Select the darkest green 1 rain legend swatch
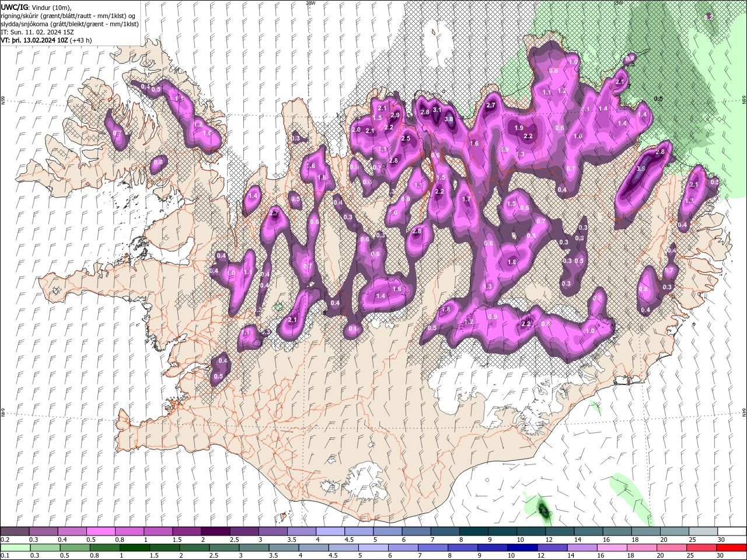 pos(135,548)
